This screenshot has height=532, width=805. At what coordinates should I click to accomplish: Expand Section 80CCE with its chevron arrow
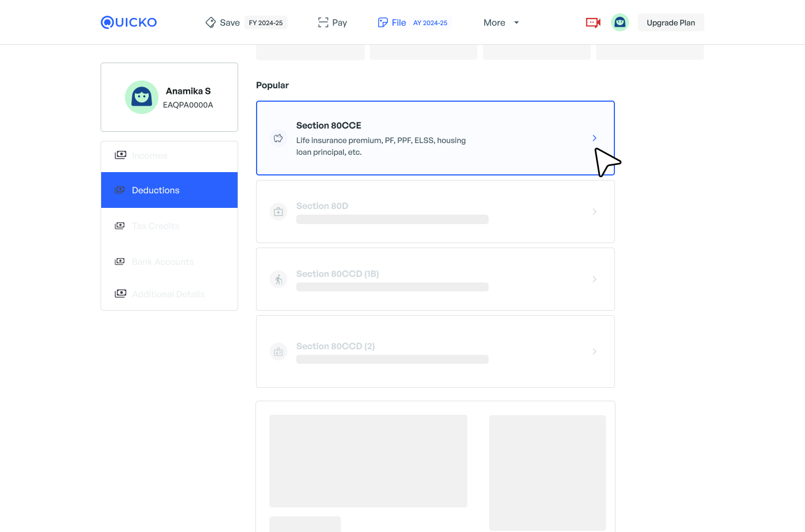coord(594,138)
